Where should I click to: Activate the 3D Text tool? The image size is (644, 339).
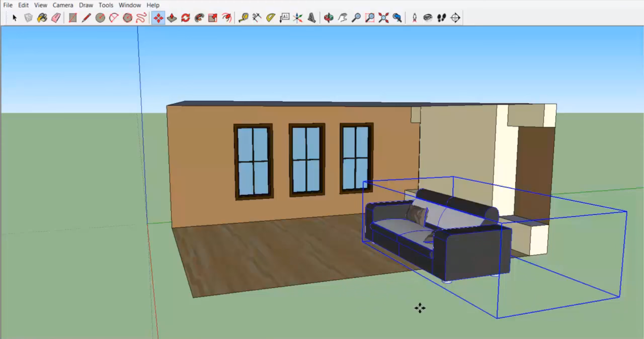(x=312, y=18)
